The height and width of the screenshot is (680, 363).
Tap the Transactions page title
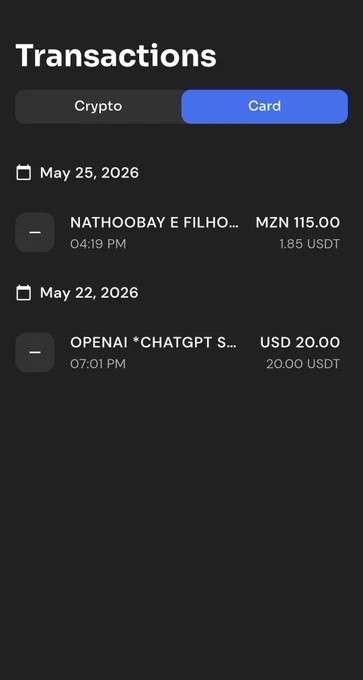(x=116, y=56)
